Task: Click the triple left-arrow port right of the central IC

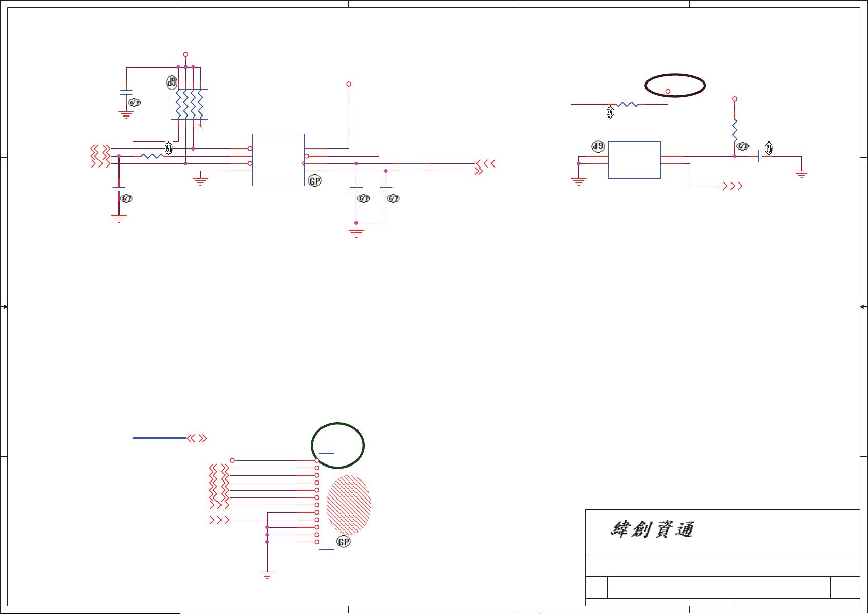Action: pyautogui.click(x=486, y=163)
